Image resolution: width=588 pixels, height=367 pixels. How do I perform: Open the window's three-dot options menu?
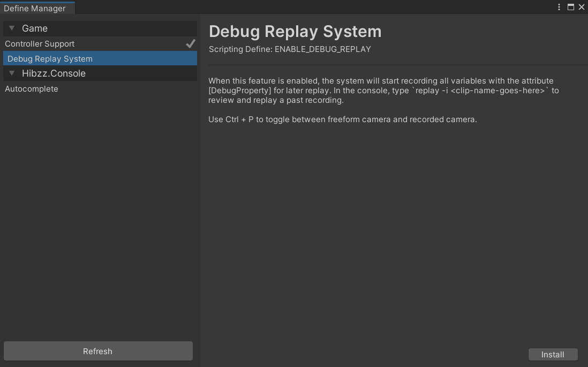pos(559,7)
